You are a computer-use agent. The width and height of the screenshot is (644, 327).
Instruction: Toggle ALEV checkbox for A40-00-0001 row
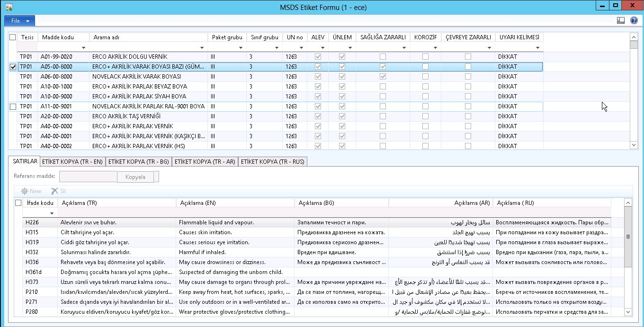click(x=318, y=136)
